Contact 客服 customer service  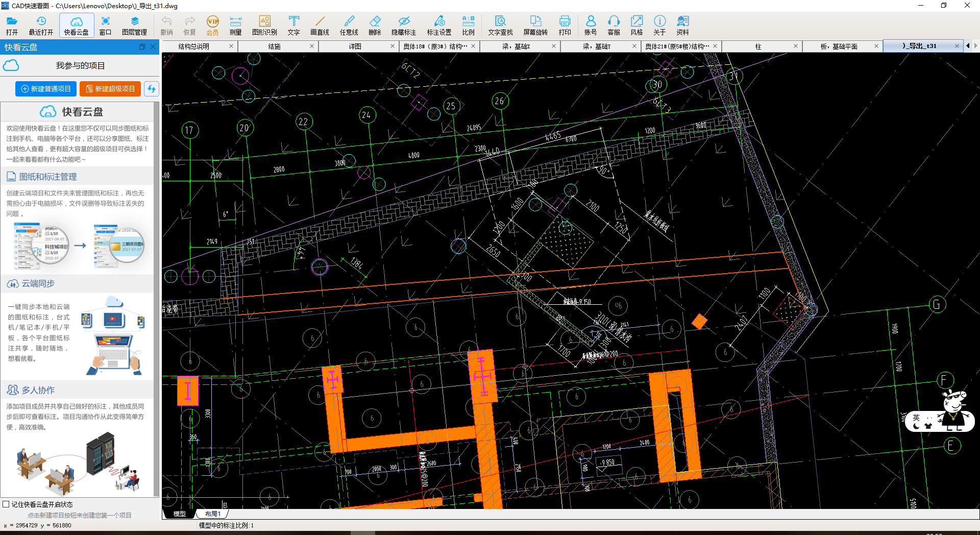614,25
